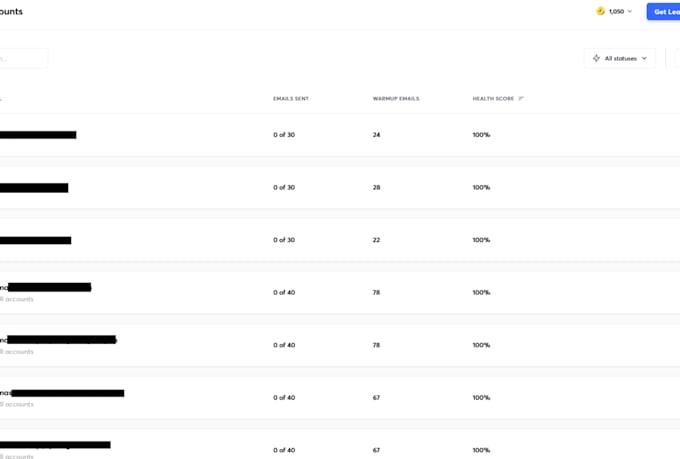Screen dimensions: 680x459
Task: Click the warmup emails value 22
Action: pyautogui.click(x=376, y=240)
